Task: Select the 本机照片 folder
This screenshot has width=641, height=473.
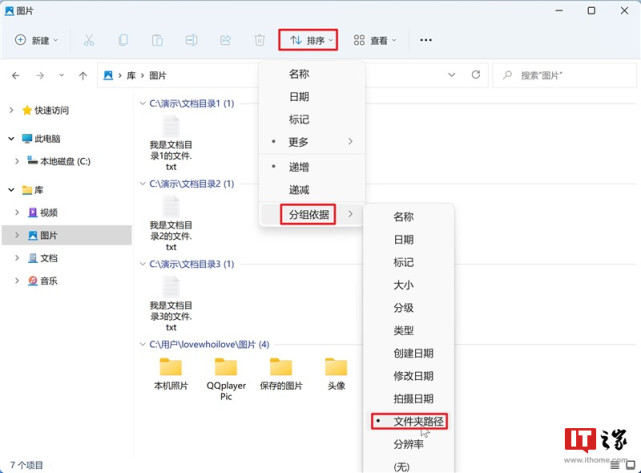Action: click(171, 374)
